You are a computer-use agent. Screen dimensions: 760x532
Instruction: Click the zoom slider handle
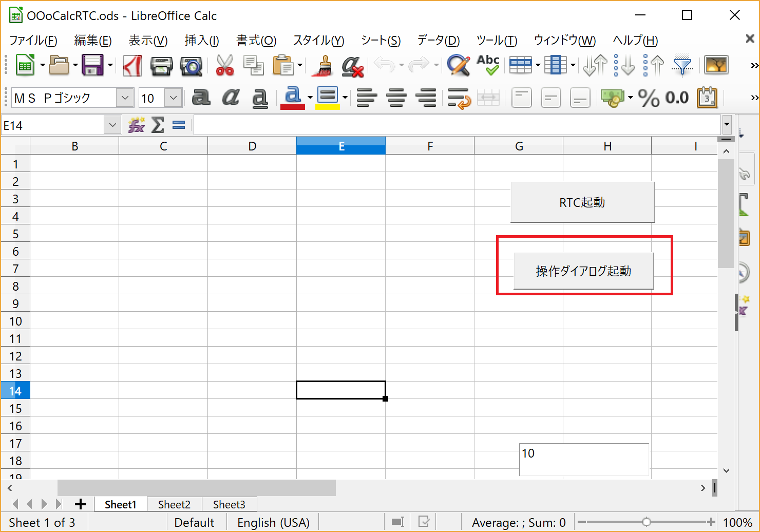point(647,522)
